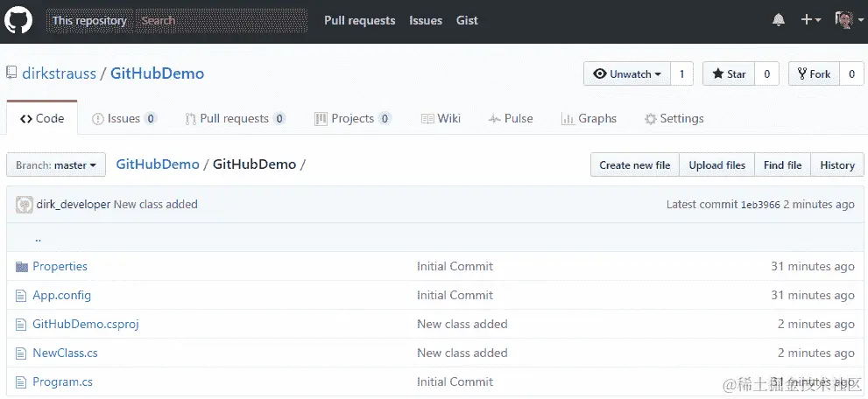This screenshot has width=868, height=399.
Task: Open Issues in the top navigation bar
Action: click(x=426, y=20)
